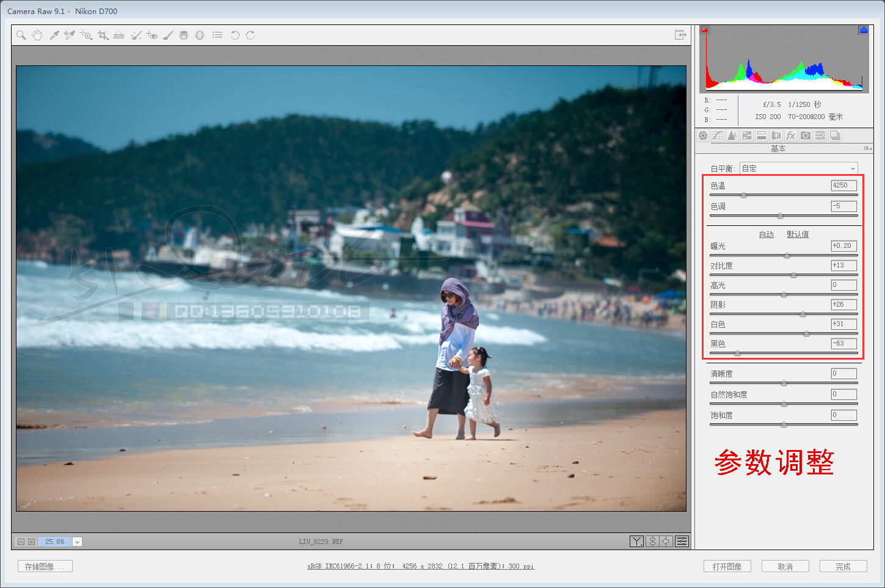Select the Adjustment Brush tool
This screenshot has width=885, height=588.
tap(168, 35)
